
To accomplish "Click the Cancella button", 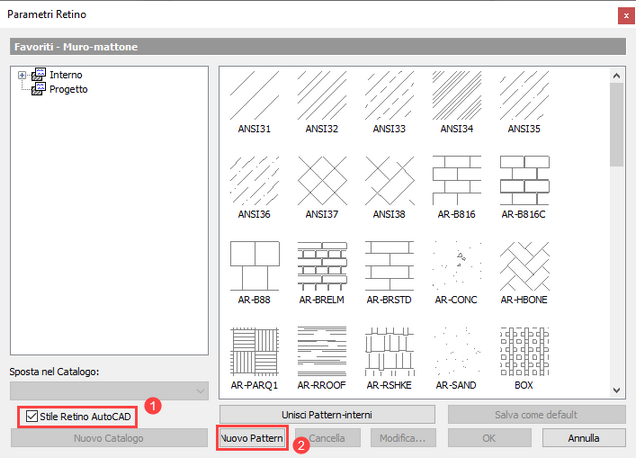I will coord(327,438).
